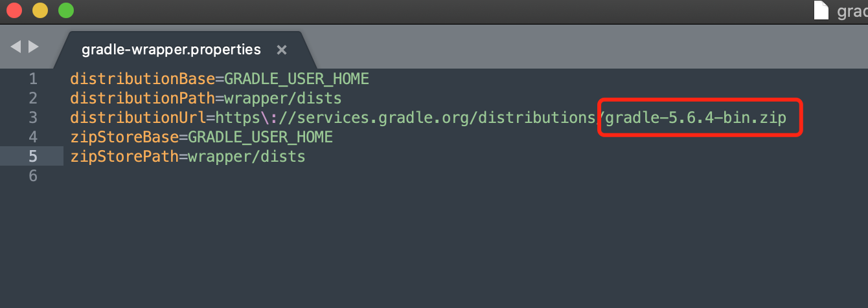Viewport: 868px width, 308px height.
Task: Click line number 1 in gutter
Action: [x=33, y=79]
